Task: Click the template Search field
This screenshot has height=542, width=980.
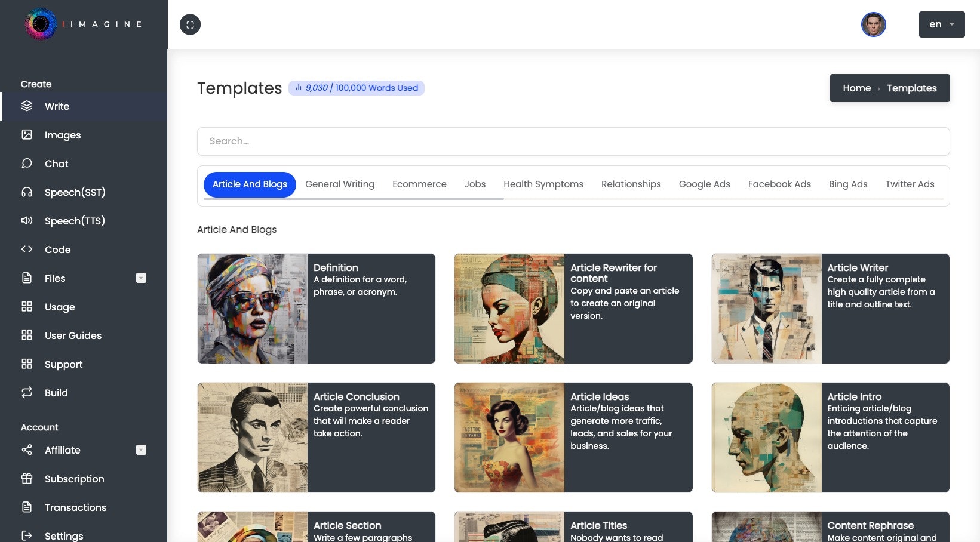Action: point(573,141)
